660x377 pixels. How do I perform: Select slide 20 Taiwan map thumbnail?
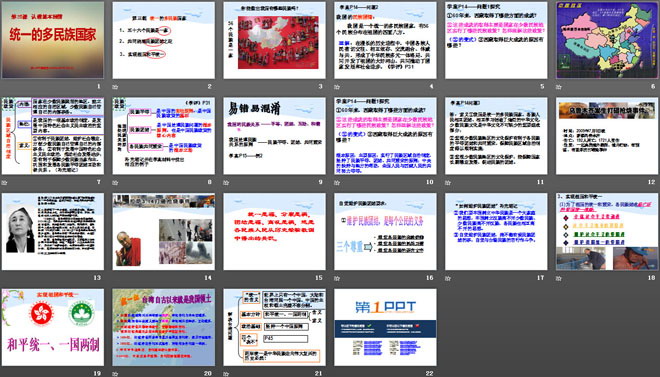click(x=164, y=327)
